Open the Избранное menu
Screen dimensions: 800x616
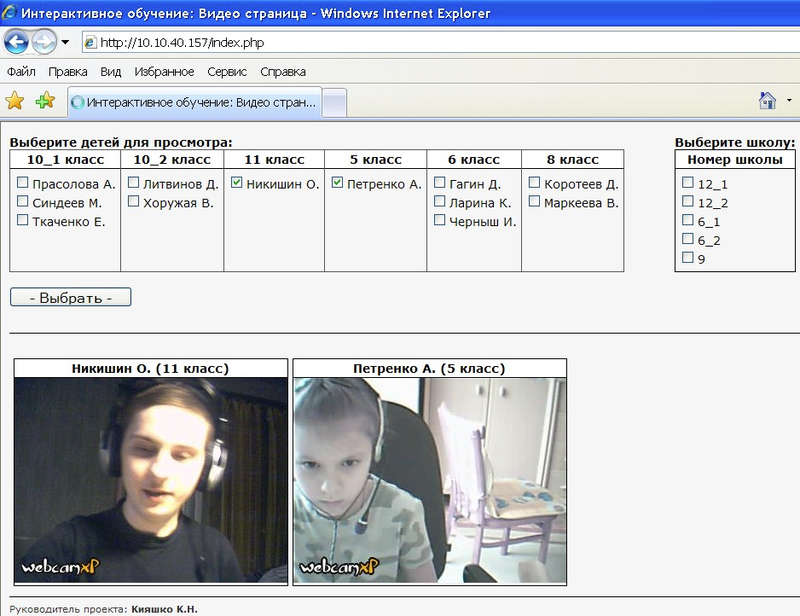click(164, 72)
